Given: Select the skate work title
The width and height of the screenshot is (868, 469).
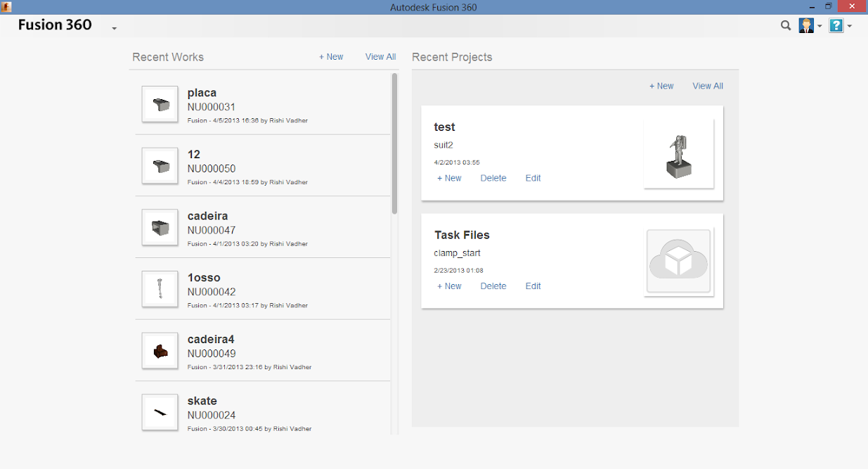Looking at the screenshot, I should (202, 401).
